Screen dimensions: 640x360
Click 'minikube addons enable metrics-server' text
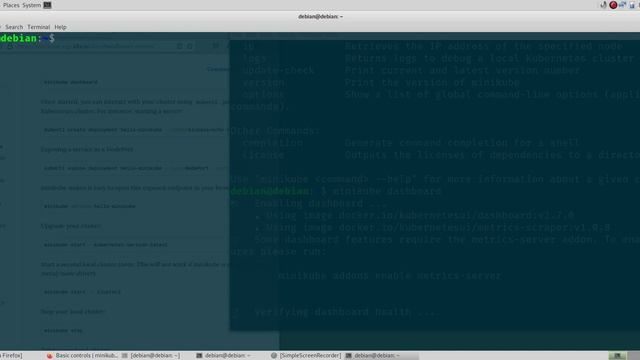pos(389,276)
